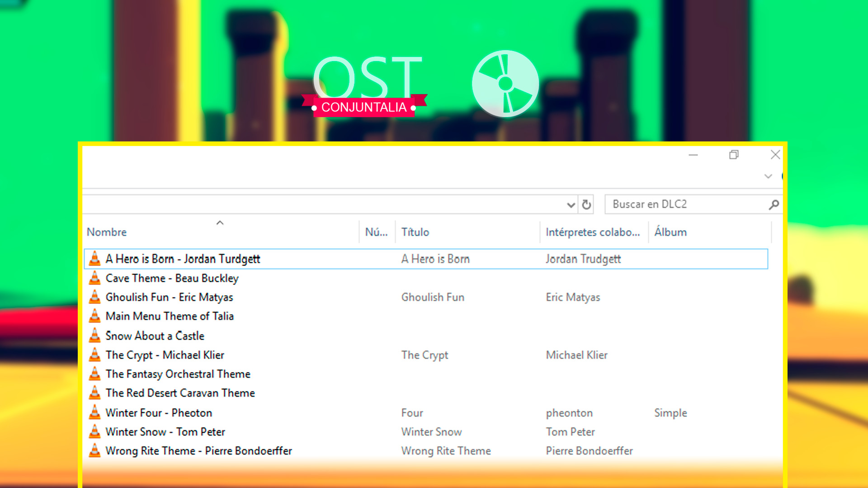868x488 pixels.
Task: Select 'The Red Desert Caravan Theme' entry
Action: pos(180,393)
